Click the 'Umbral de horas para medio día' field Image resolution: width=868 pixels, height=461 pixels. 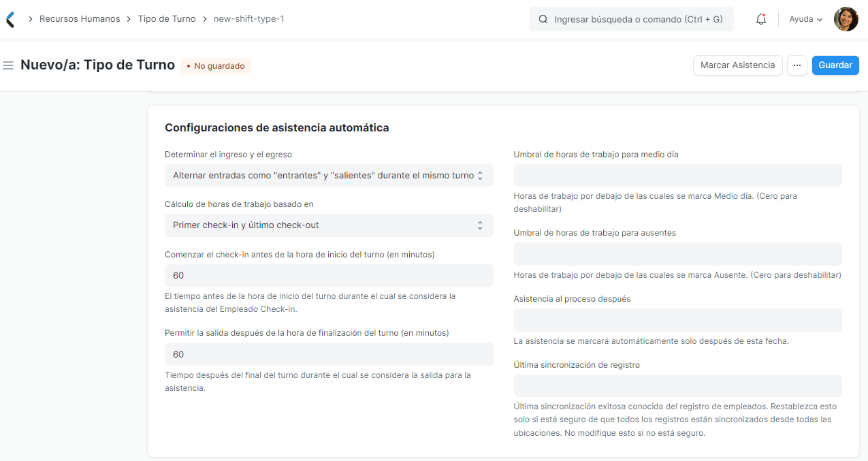click(x=677, y=175)
